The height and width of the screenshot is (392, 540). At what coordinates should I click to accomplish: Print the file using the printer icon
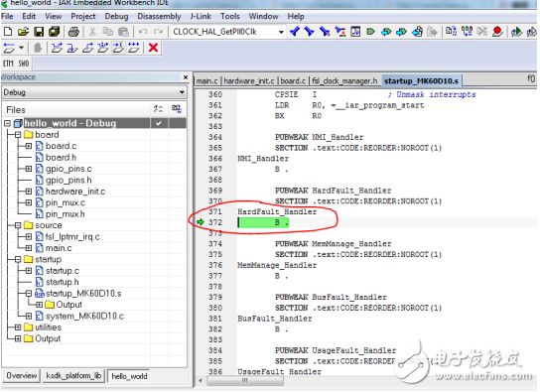73,32
